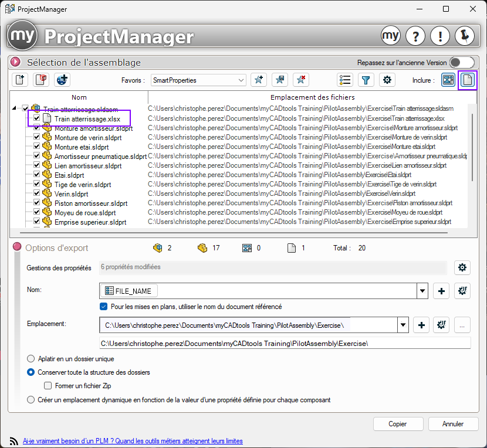
Task: Select Verin.sldprt in the file tree
Action: pyautogui.click(x=71, y=194)
